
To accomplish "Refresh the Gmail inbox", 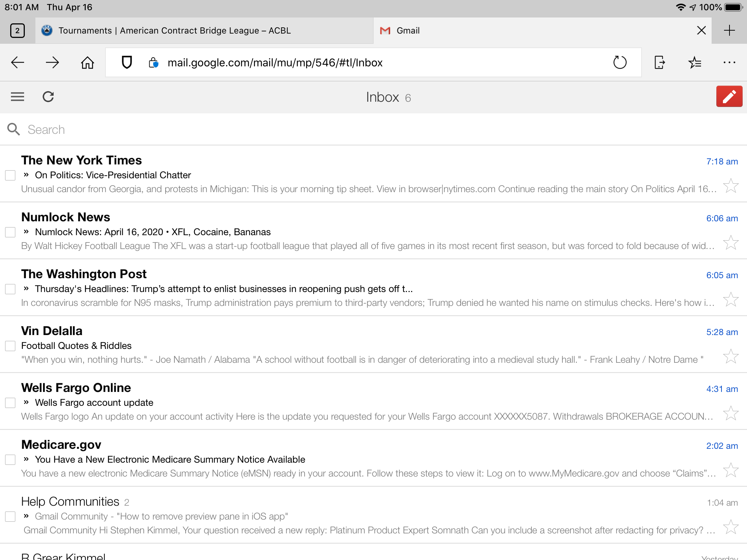I will (48, 97).
